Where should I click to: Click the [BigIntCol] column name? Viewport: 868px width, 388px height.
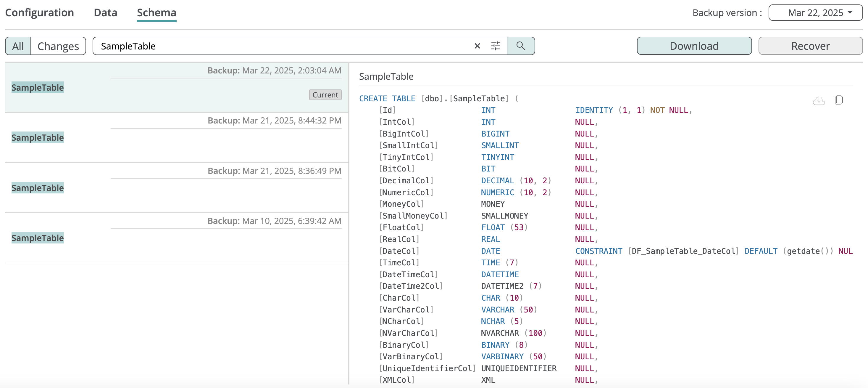[404, 134]
